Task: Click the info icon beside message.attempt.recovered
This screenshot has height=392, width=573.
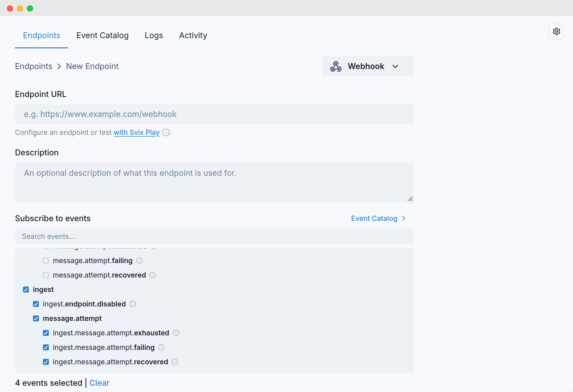Action: (x=152, y=275)
